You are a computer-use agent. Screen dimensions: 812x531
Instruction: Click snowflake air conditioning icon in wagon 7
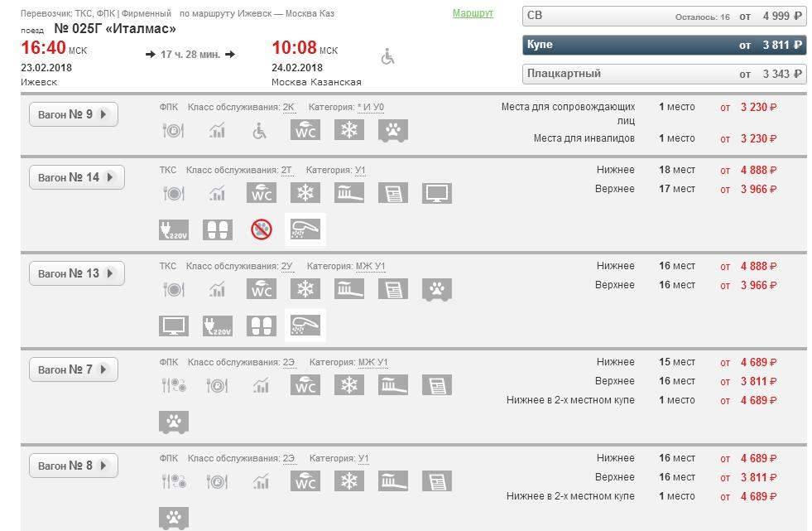click(349, 385)
